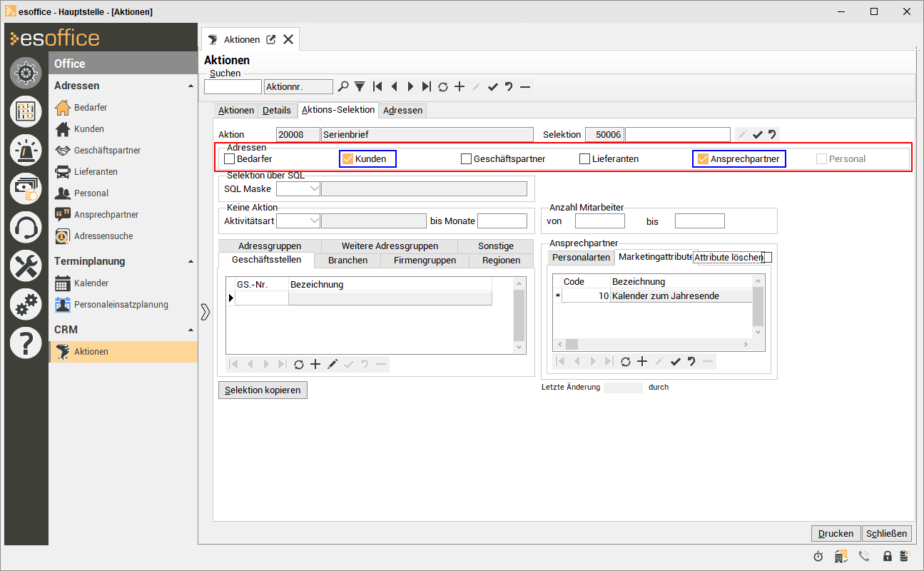Confirm Selektion with checkmark beside field 50006
Viewport: 924px width, 571px height.
pos(758,134)
